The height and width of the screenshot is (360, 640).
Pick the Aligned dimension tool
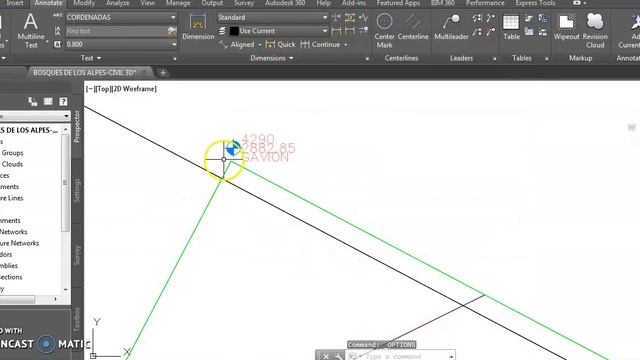click(236, 44)
